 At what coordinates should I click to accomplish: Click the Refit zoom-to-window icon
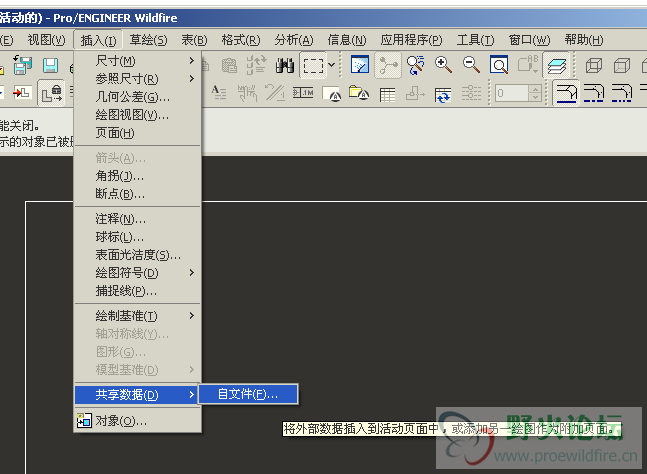(498, 65)
